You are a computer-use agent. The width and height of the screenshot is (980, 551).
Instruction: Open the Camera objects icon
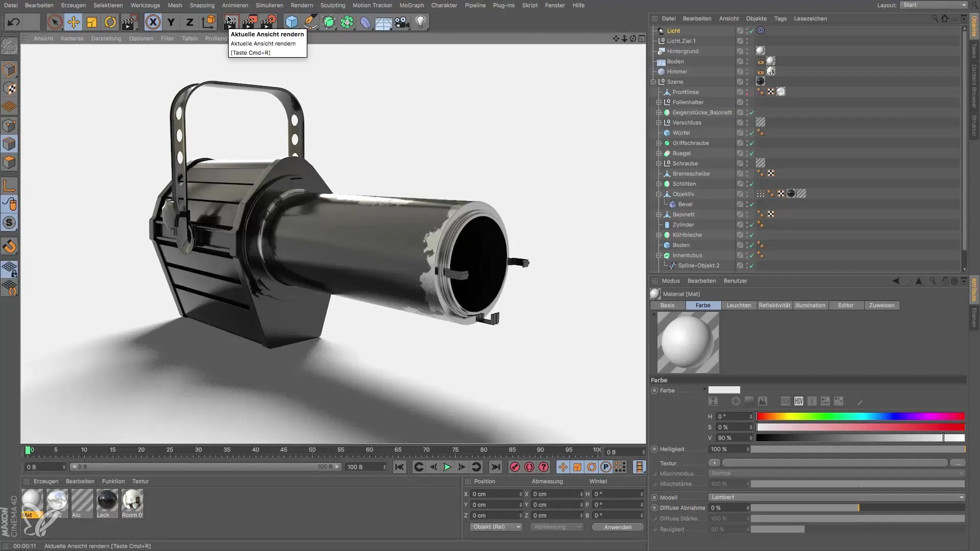click(402, 22)
